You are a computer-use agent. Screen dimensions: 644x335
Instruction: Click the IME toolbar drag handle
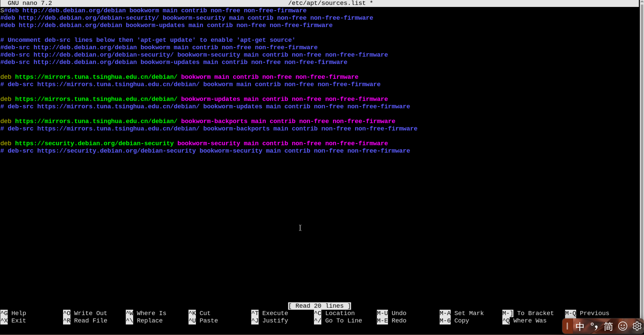(x=567, y=326)
